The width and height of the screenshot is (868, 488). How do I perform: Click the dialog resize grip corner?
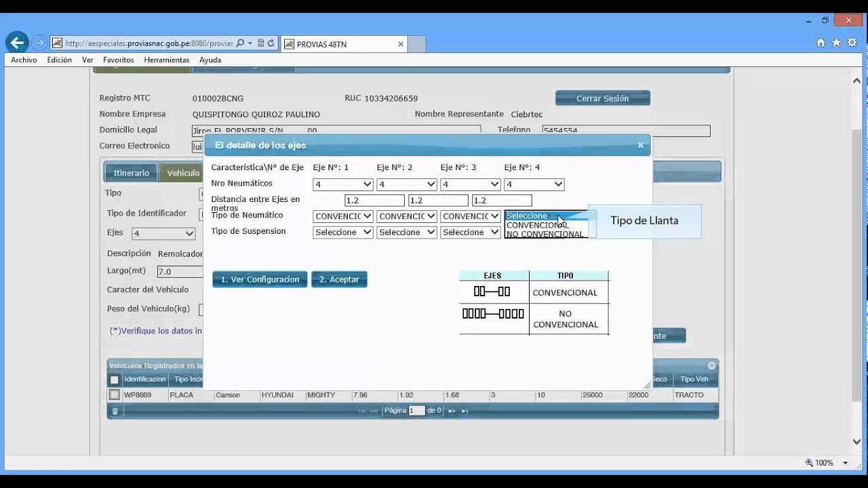(646, 385)
